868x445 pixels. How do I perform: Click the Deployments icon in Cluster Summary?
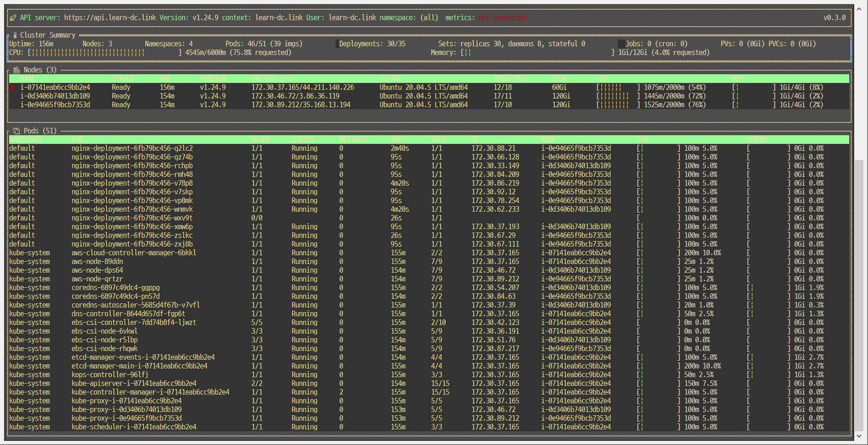(338, 44)
